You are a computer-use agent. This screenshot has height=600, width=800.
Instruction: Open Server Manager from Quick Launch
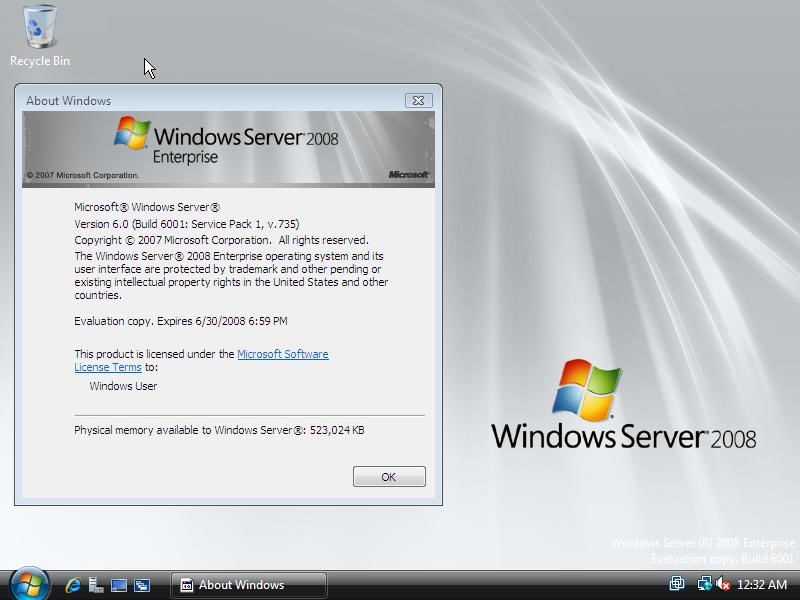96,585
